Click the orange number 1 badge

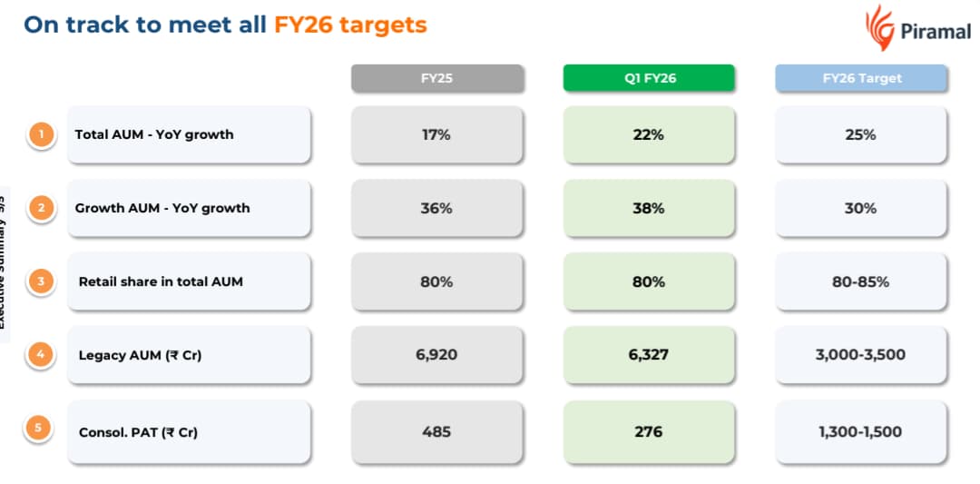[41, 134]
